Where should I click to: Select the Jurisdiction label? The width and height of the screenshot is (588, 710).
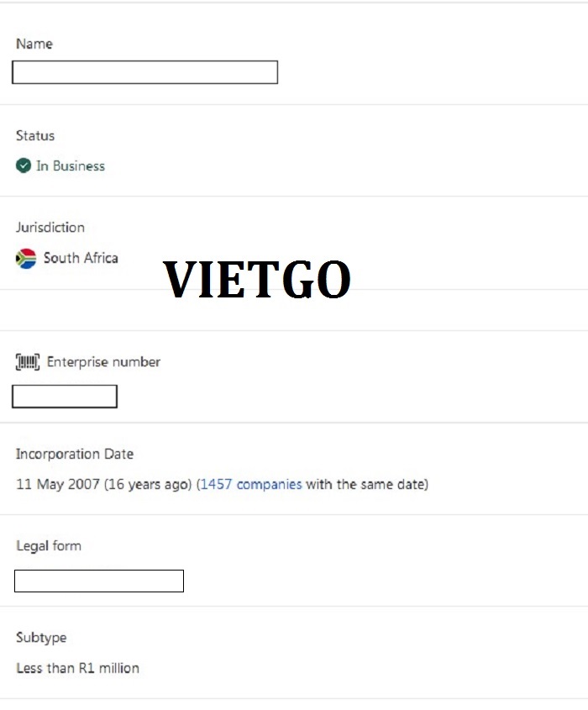pos(50,228)
